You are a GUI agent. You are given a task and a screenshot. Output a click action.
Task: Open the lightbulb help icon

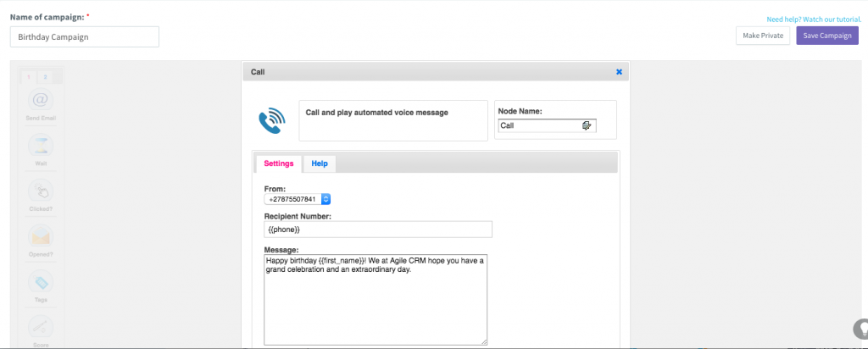click(861, 329)
